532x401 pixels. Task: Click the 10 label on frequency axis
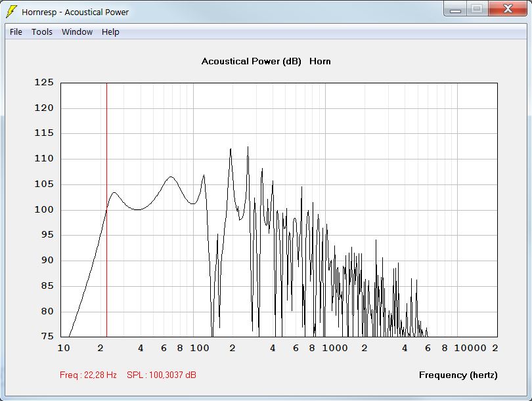click(x=64, y=348)
